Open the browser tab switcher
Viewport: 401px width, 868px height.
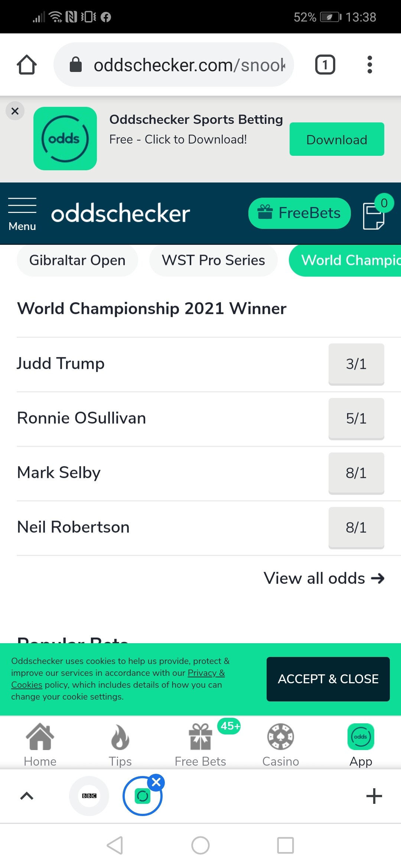325,65
